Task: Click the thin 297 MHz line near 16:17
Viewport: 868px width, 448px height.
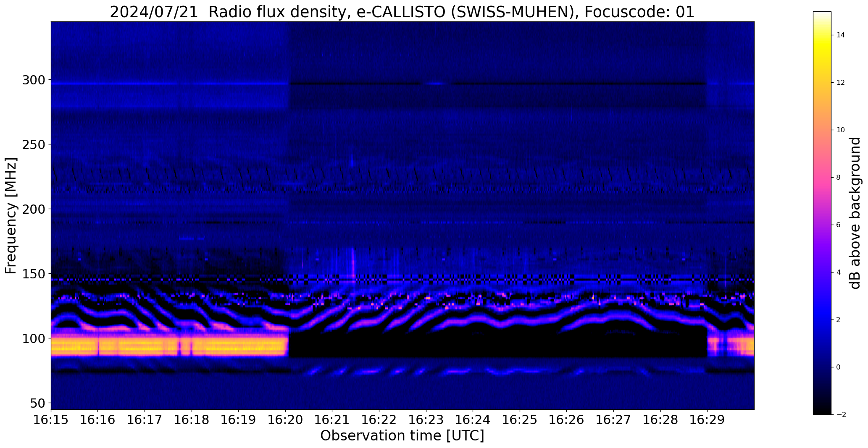Action: point(145,84)
